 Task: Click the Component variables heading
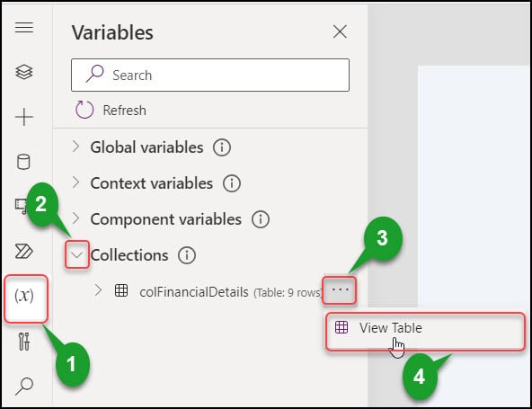pyautogui.click(x=166, y=219)
